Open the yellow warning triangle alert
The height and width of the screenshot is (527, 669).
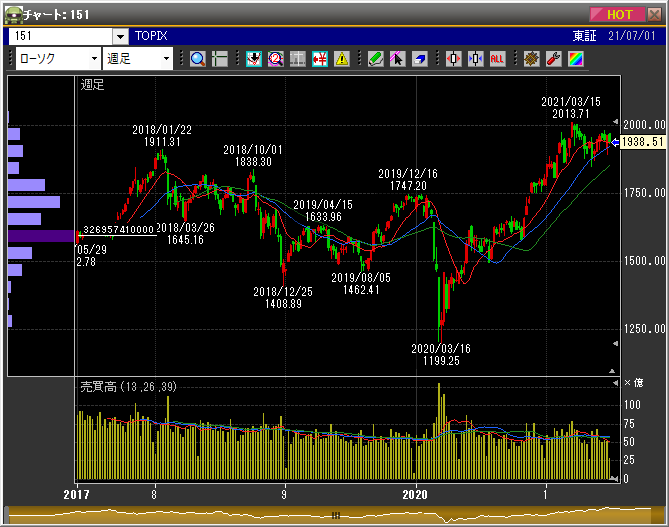pos(342,59)
